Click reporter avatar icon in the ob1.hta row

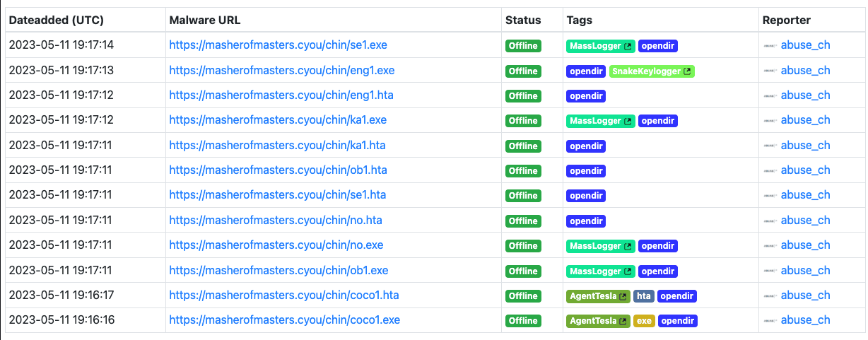coord(770,171)
